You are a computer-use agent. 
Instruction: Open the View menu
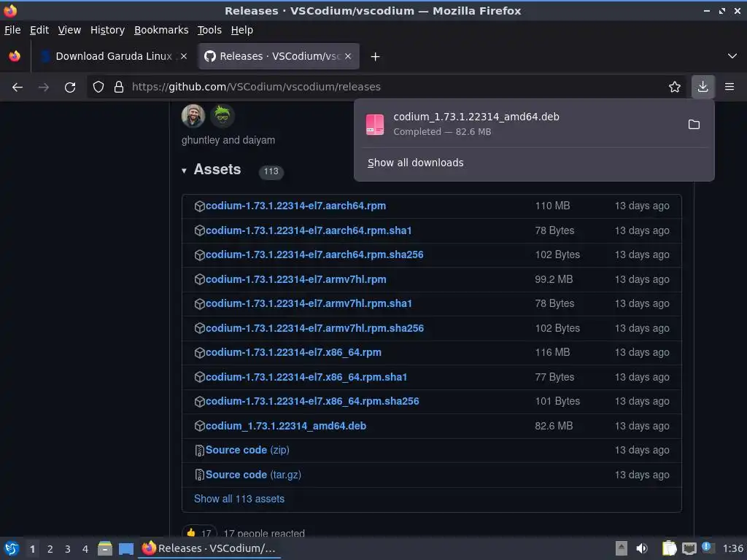(69, 30)
